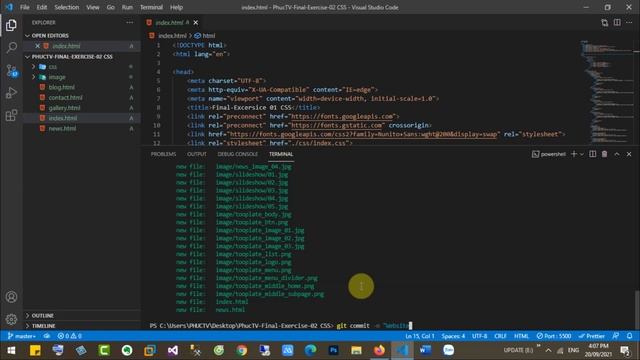Open the File menu
Screen dimensions: 640x360
(24, 7)
